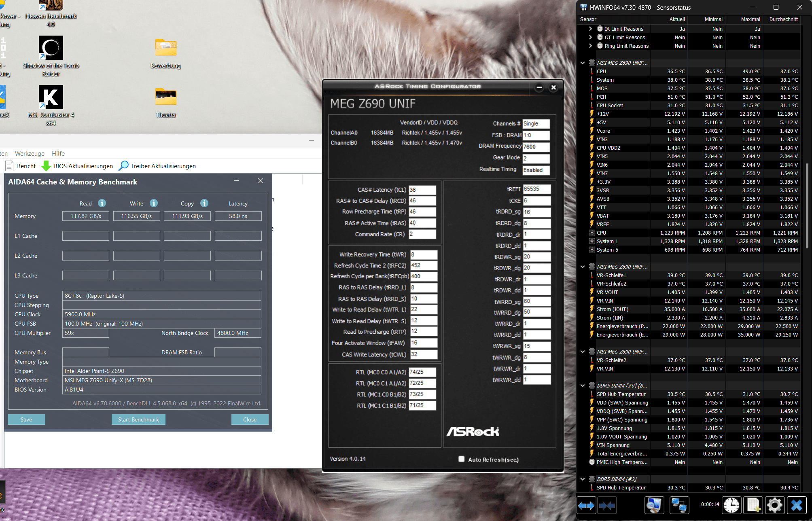The width and height of the screenshot is (812, 521).
Task: Click the HWiNFO expand columns arrows icon
Action: coord(586,505)
